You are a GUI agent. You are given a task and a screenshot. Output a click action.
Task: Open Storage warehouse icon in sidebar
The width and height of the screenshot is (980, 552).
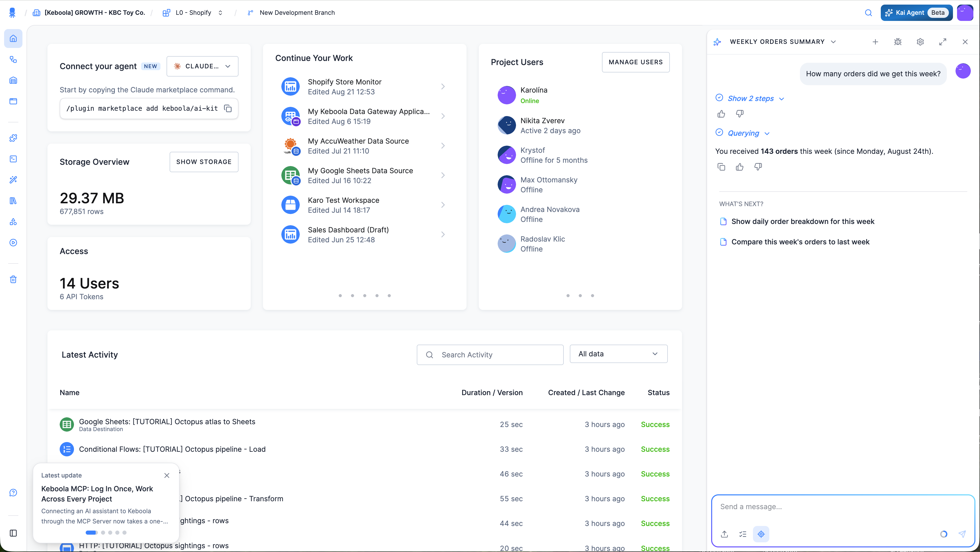click(13, 80)
